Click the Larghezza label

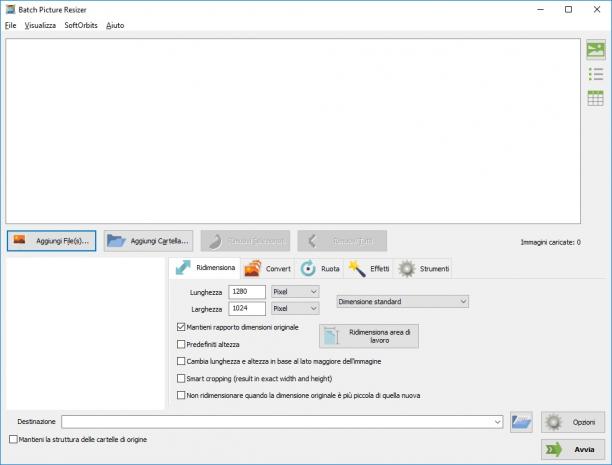click(206, 309)
